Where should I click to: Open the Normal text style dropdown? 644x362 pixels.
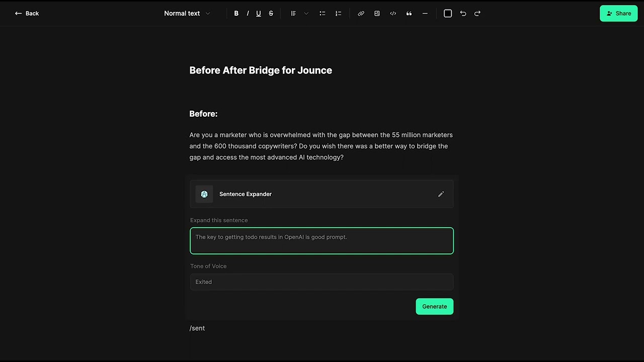187,14
